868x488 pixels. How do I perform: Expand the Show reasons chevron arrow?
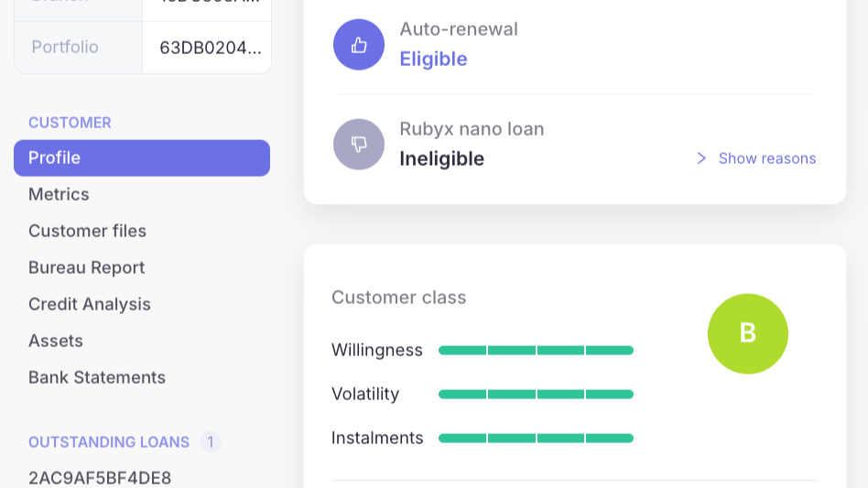pyautogui.click(x=701, y=158)
